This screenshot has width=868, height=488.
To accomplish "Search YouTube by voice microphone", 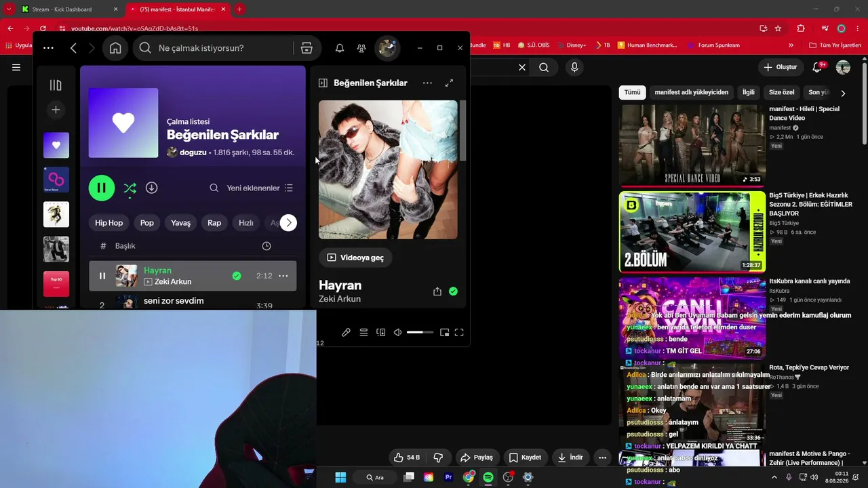I will click(575, 68).
